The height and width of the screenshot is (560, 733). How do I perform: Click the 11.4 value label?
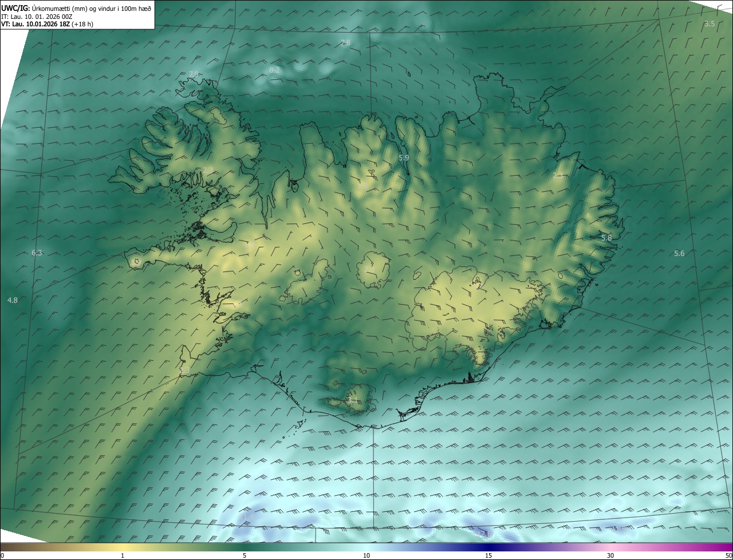[x=247, y=517]
